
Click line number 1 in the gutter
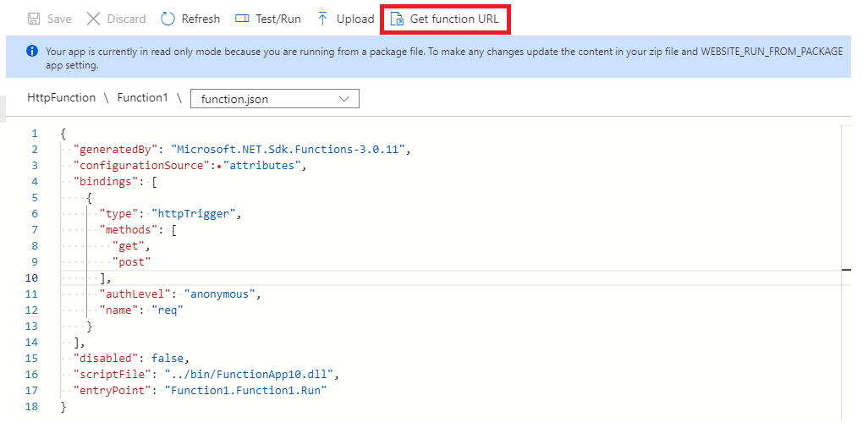(x=35, y=134)
